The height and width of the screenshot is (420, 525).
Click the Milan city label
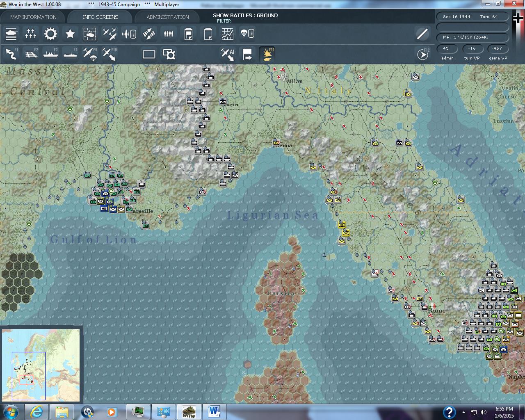coord(294,81)
